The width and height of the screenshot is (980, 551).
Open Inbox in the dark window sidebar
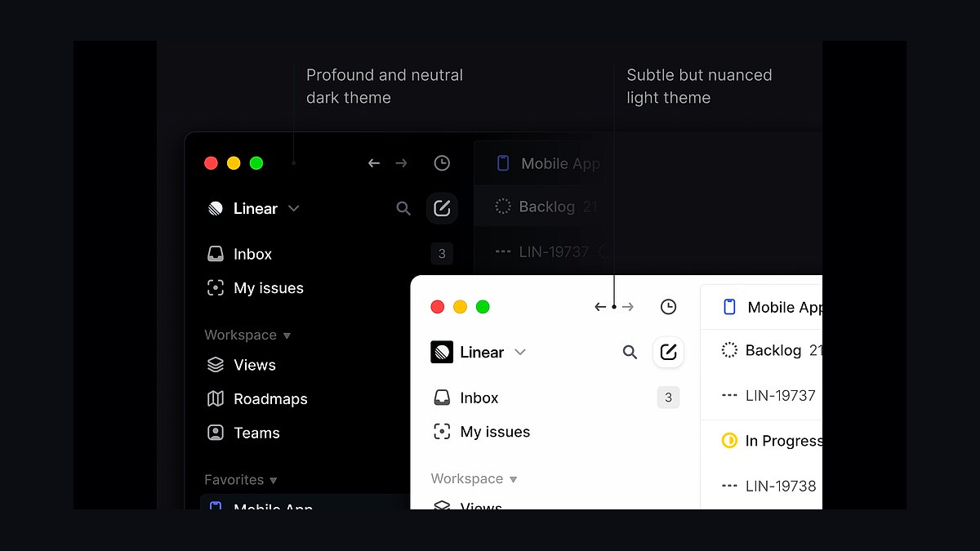(x=252, y=254)
